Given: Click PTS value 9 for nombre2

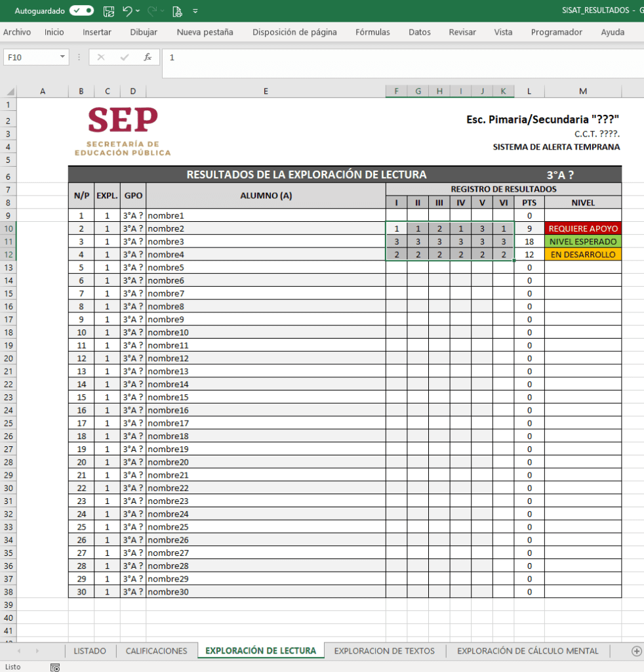Looking at the screenshot, I should pyautogui.click(x=529, y=228).
